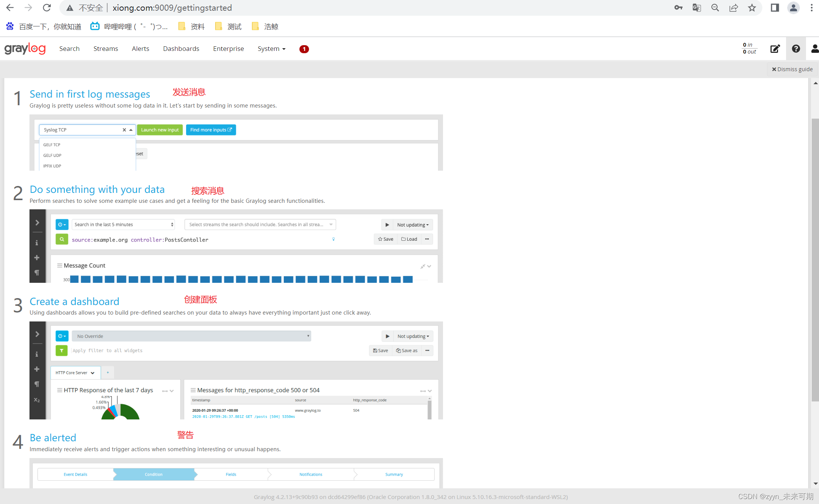Click the green search magnifier button in step 2

tap(62, 239)
